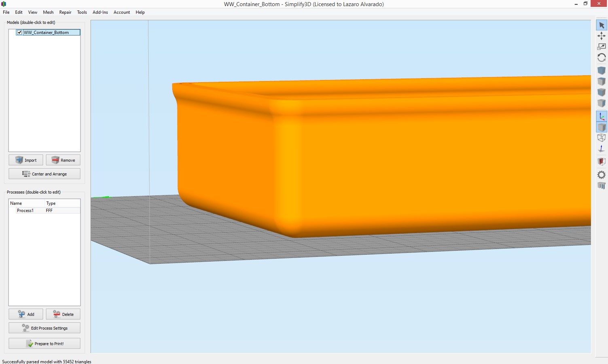Open the Add-Ins menu
Image resolution: width=608 pixels, height=364 pixels.
coord(100,12)
